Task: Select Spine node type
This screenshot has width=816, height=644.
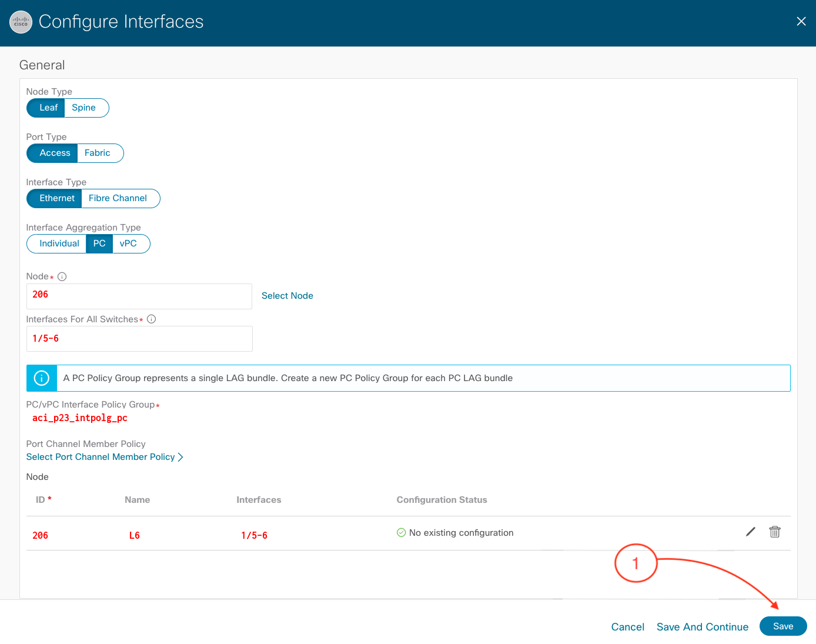Action: point(84,108)
